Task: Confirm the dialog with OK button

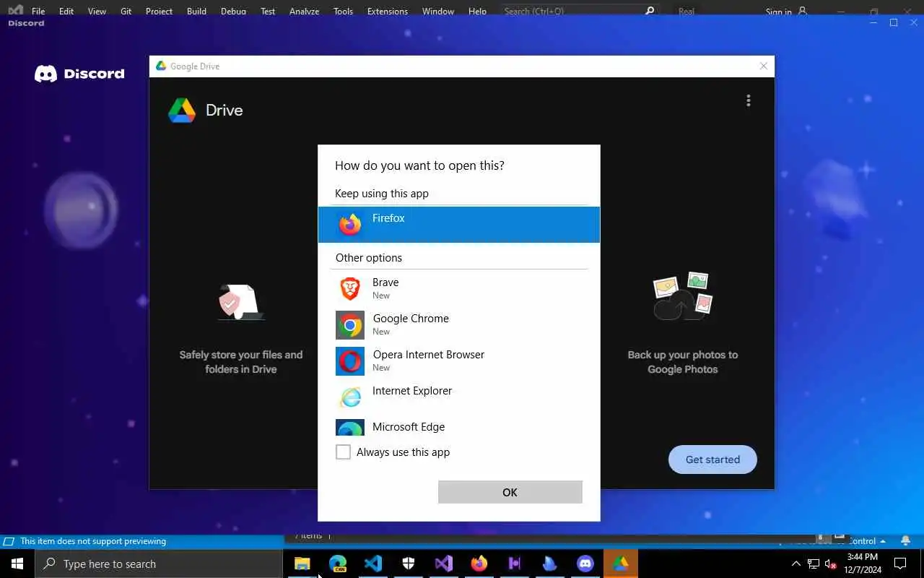Action: pos(510,492)
